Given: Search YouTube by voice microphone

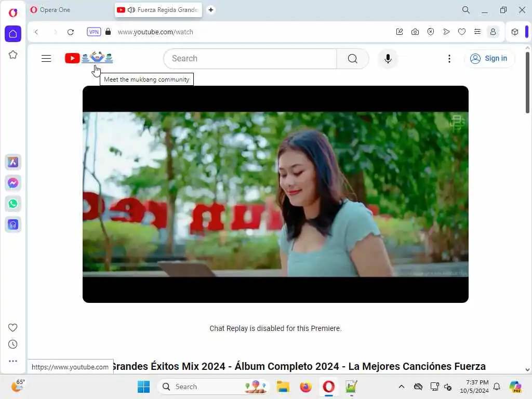Looking at the screenshot, I should coord(388,58).
